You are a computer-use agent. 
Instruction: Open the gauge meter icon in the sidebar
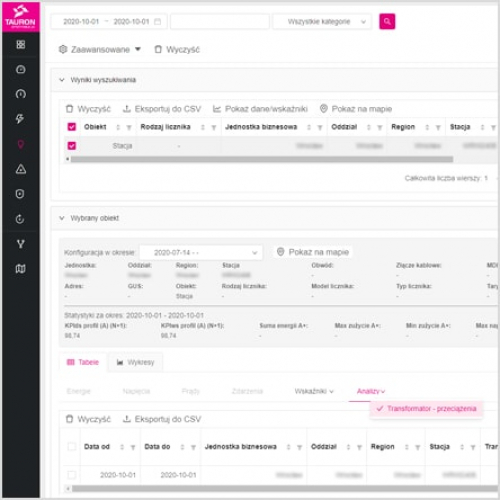[21, 69]
